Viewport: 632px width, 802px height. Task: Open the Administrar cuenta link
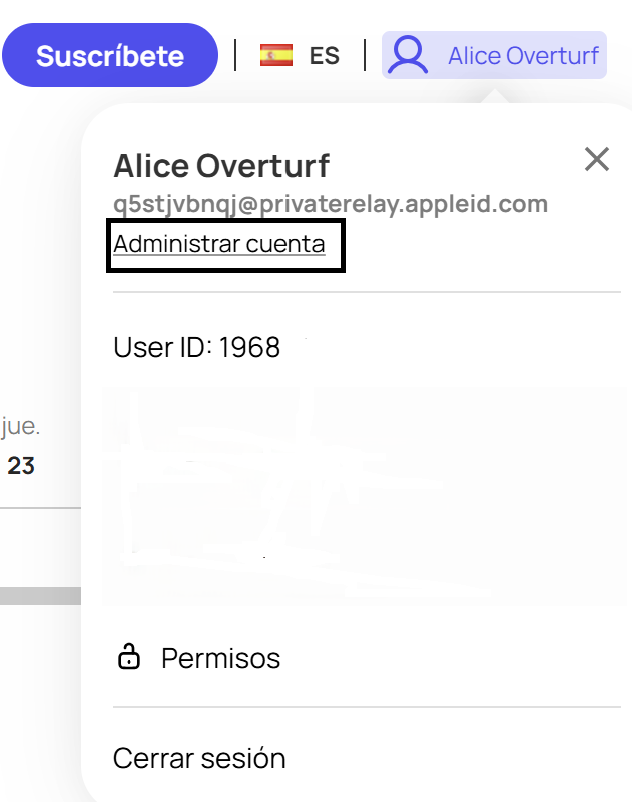pos(219,244)
